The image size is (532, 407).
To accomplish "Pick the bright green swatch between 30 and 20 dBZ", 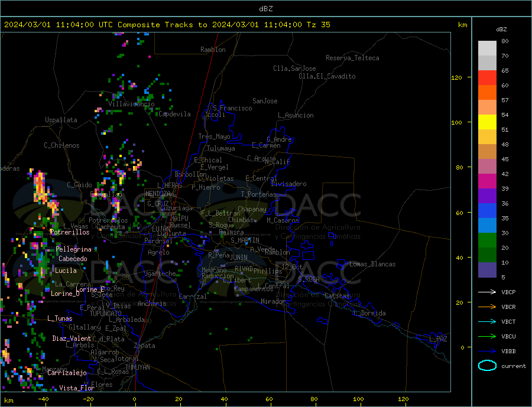I will (487, 240).
